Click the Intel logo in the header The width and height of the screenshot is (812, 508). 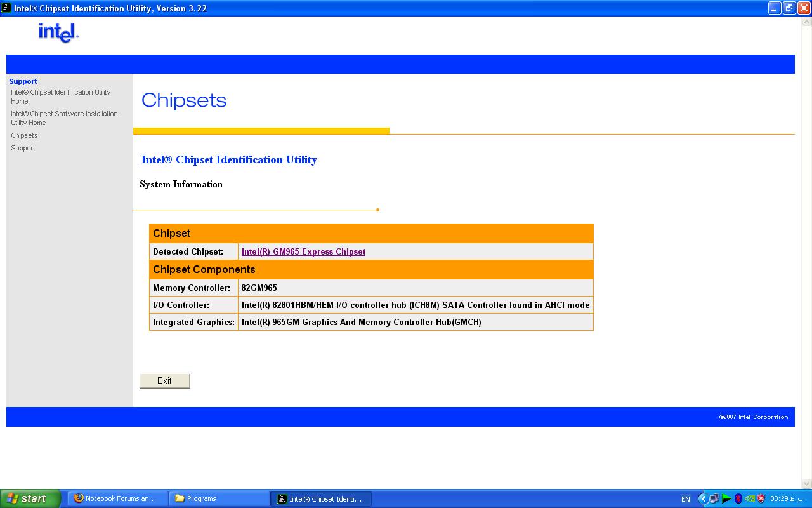pos(58,32)
